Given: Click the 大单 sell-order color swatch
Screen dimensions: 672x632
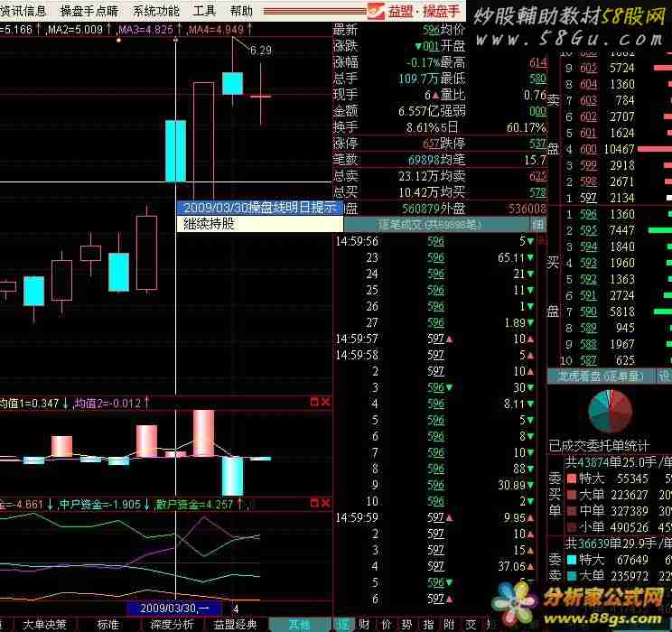Looking at the screenshot, I should [571, 576].
